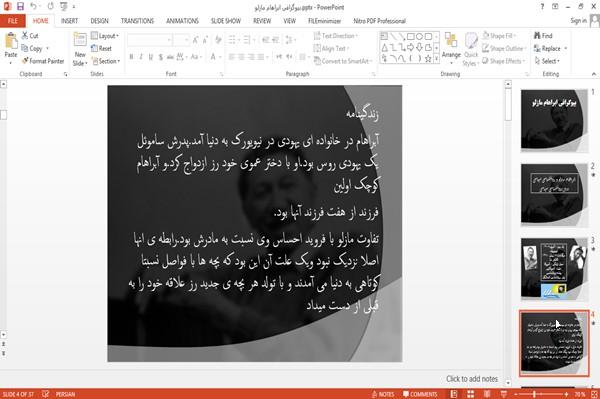Switch to the ANIMATIONS tab
Viewport: 600px width, 399px height.
tap(182, 21)
